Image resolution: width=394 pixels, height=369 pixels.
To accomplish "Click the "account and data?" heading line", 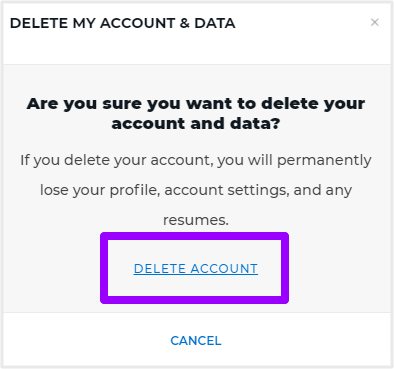I will pyautogui.click(x=196, y=124).
